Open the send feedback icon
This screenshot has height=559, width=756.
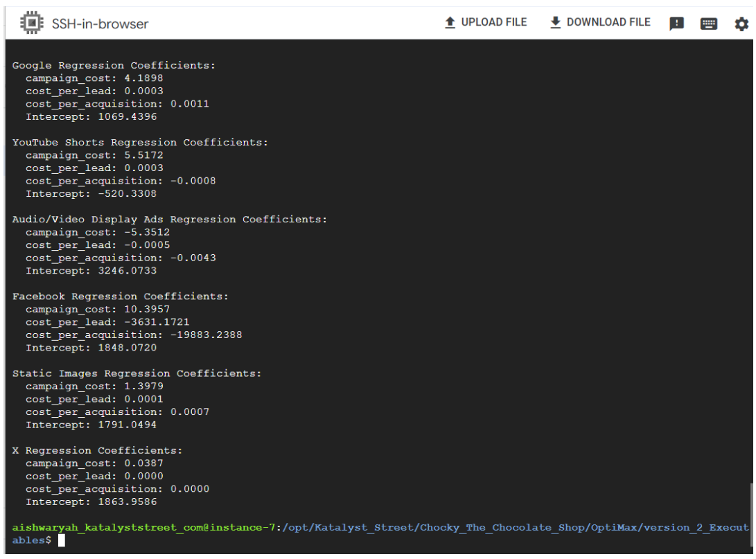[676, 23]
